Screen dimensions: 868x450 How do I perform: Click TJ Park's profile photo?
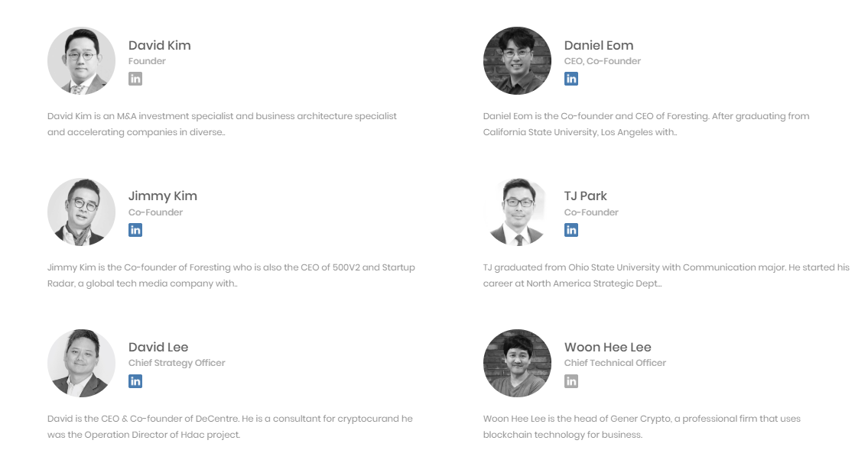(x=517, y=212)
